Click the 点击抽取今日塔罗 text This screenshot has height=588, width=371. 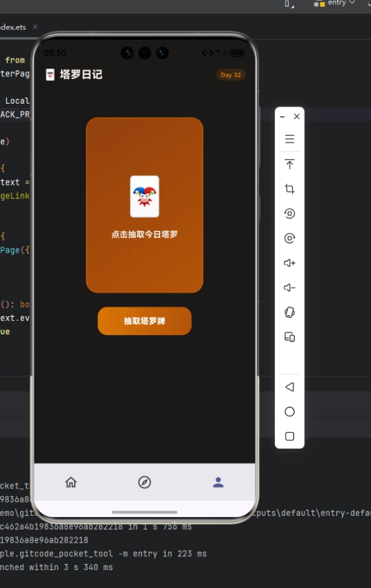click(x=144, y=235)
